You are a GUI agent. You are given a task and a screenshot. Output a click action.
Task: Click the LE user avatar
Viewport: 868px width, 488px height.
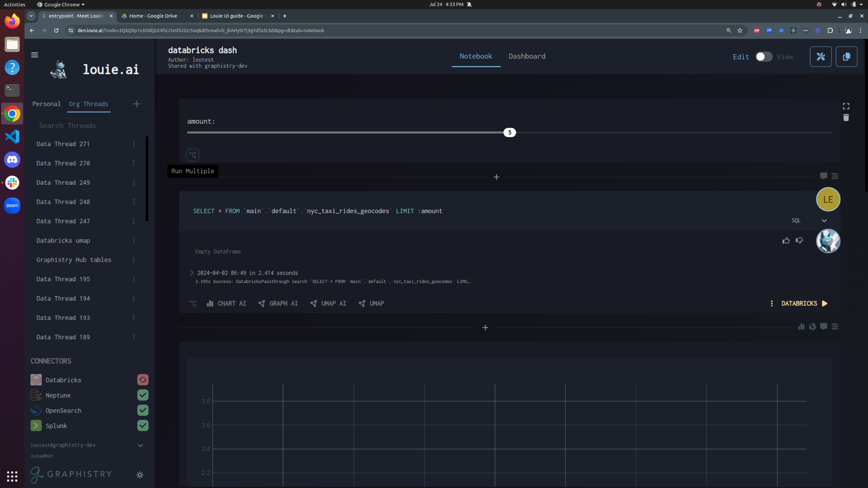click(x=828, y=200)
